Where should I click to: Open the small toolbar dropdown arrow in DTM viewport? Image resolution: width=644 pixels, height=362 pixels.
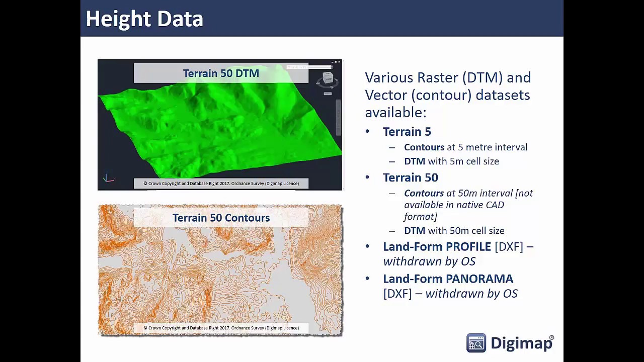[x=331, y=67]
